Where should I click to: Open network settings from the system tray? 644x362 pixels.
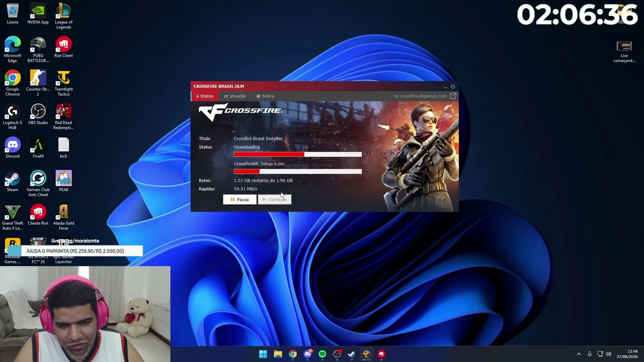point(600,354)
